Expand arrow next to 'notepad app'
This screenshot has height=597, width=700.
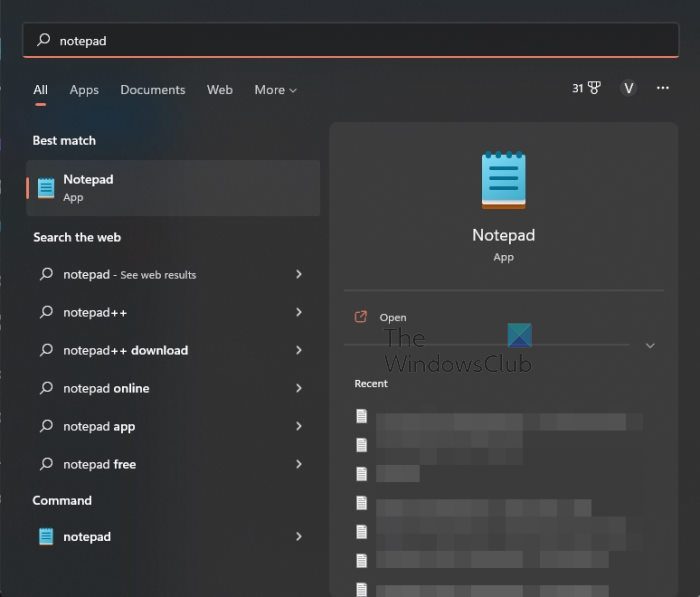[299, 426]
